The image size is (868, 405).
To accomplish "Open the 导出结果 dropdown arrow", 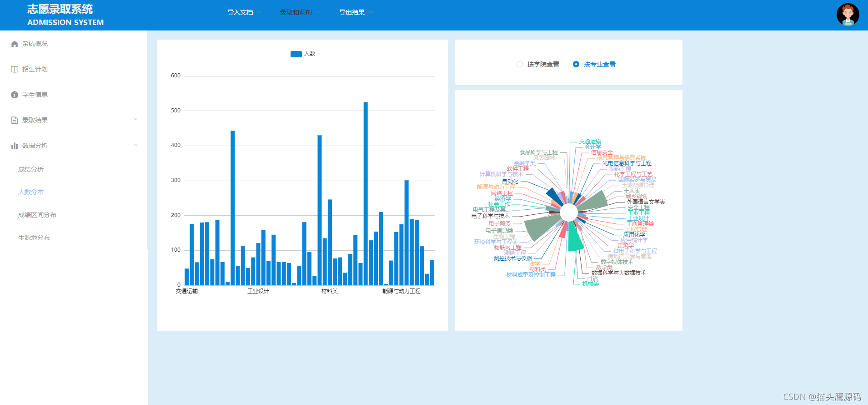I will [x=371, y=12].
